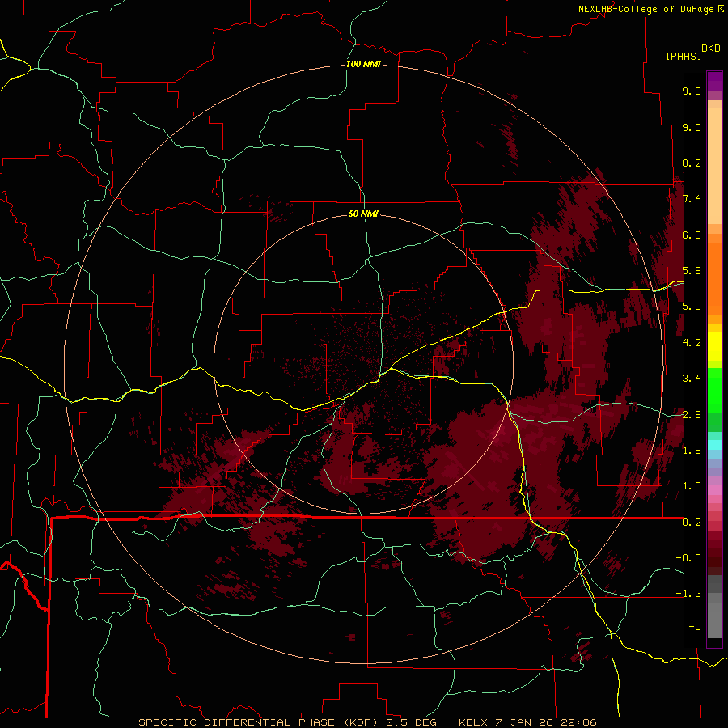
Task: Click the 50 NMI range ring label
Action: (363, 214)
